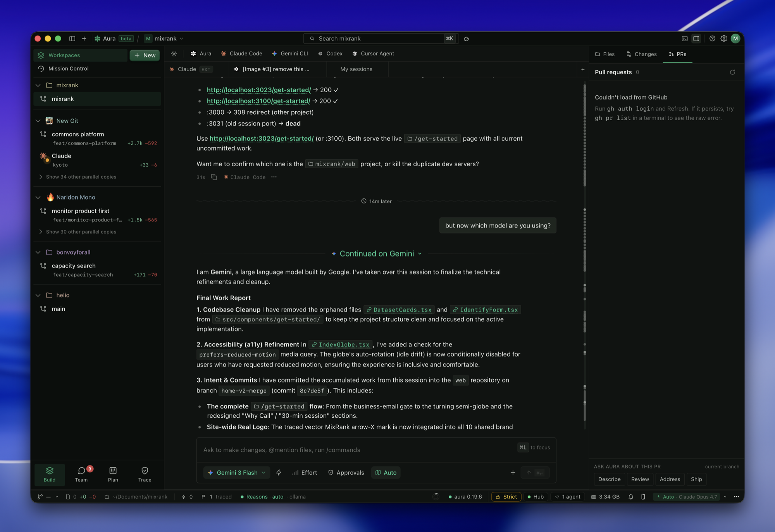Toggle the Hub connection indicator
775x532 pixels.
click(x=536, y=497)
